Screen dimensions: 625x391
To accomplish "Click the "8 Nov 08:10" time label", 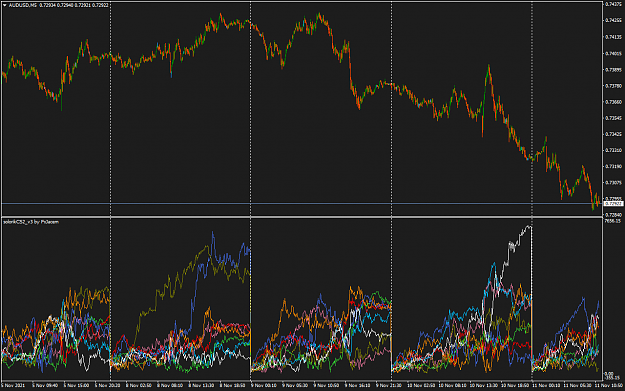I will [170, 386].
